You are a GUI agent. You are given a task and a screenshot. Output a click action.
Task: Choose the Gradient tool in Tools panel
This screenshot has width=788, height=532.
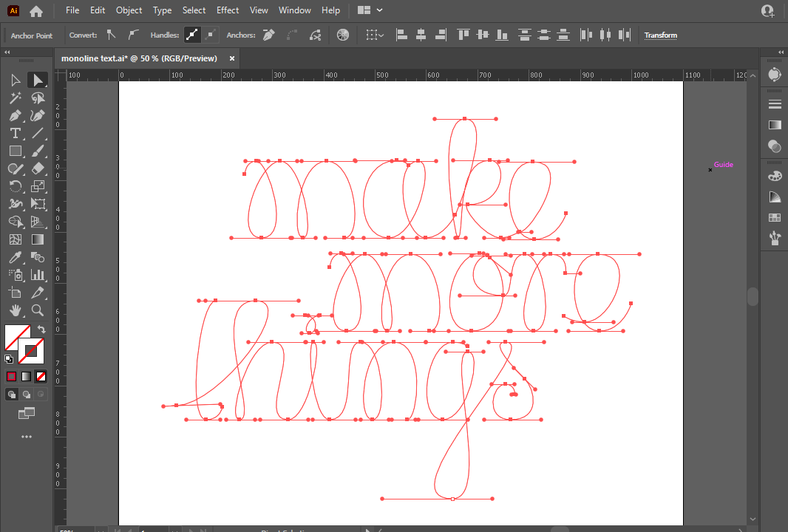(x=38, y=239)
